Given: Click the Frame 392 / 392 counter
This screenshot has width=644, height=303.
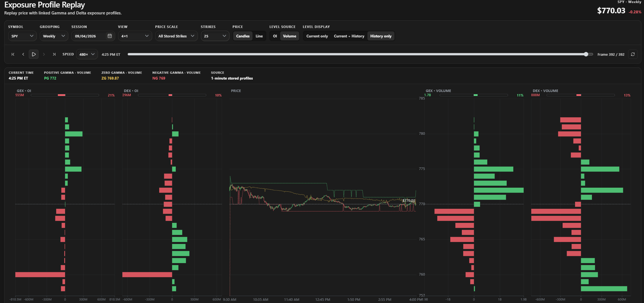Looking at the screenshot, I should click(611, 54).
